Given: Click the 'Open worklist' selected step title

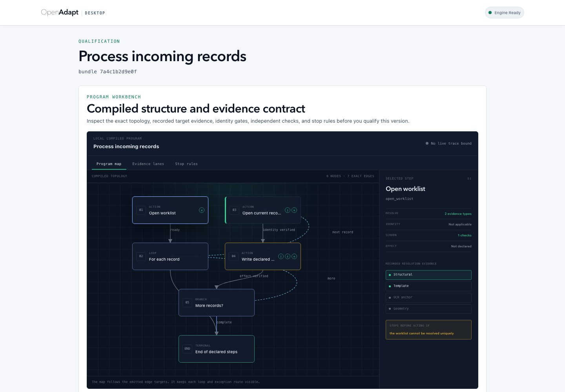Looking at the screenshot, I should click(405, 189).
